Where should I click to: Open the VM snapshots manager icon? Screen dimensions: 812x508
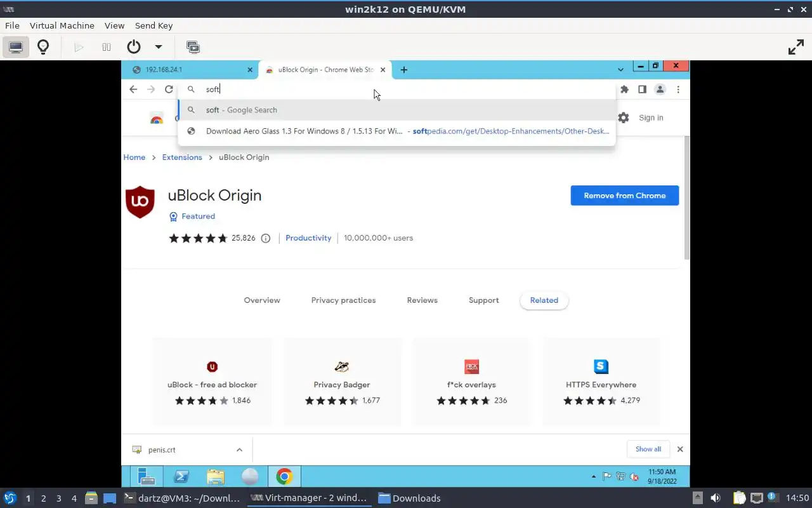click(193, 47)
